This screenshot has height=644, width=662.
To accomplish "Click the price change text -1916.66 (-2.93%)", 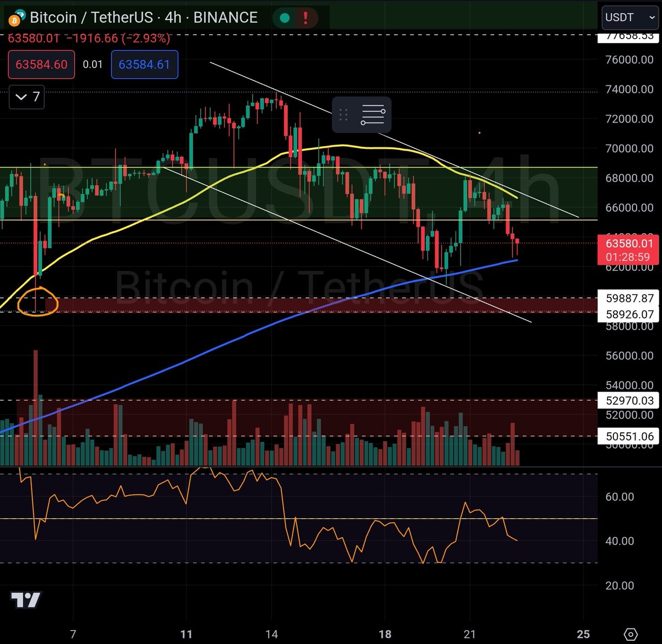I will tap(117, 39).
